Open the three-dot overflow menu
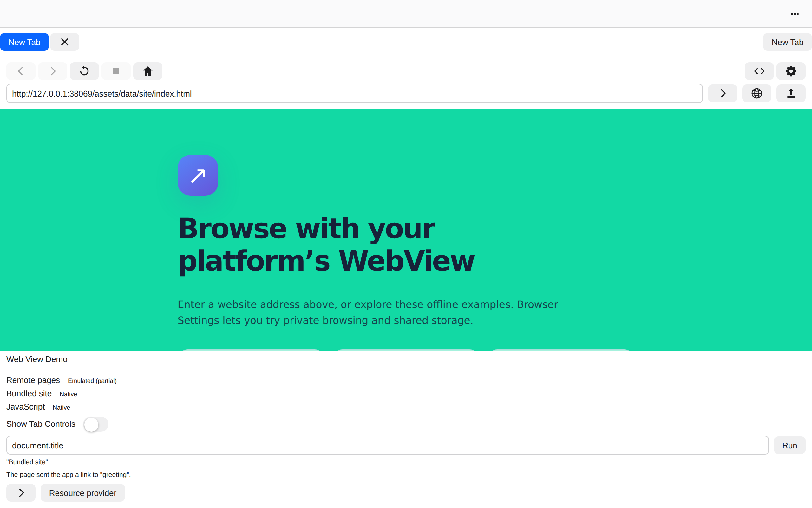Image resolution: width=812 pixels, height=508 pixels. click(795, 14)
